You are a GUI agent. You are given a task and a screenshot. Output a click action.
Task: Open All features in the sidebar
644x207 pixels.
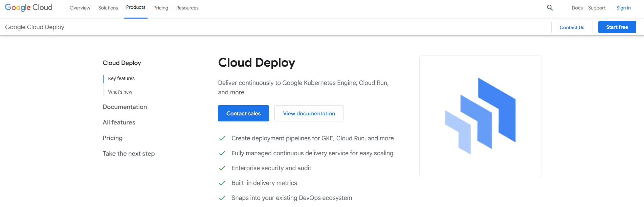coord(119,122)
